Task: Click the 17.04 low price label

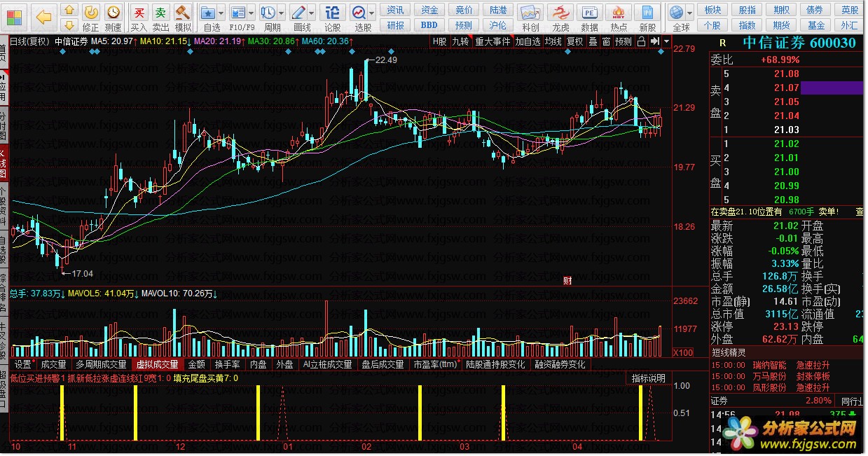Action: (x=82, y=273)
